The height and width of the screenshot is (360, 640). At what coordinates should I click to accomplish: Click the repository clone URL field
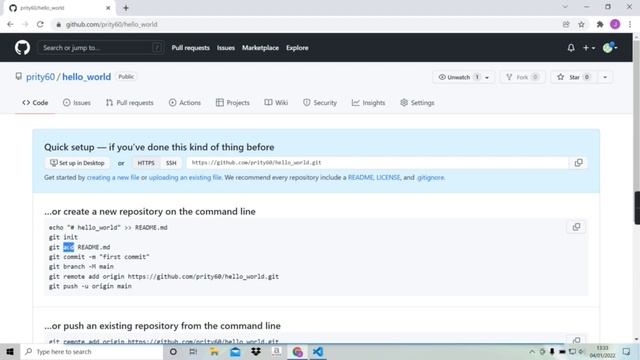[377, 163]
